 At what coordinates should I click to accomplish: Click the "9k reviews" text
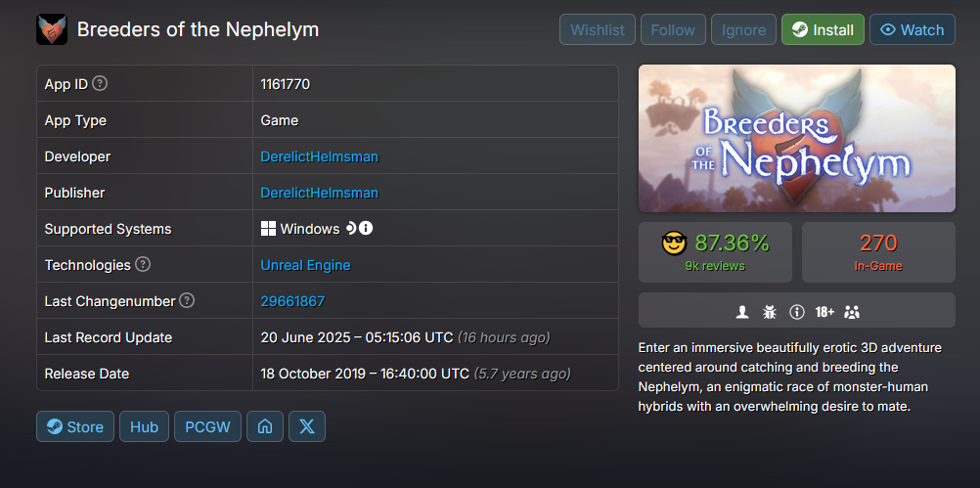pyautogui.click(x=715, y=266)
